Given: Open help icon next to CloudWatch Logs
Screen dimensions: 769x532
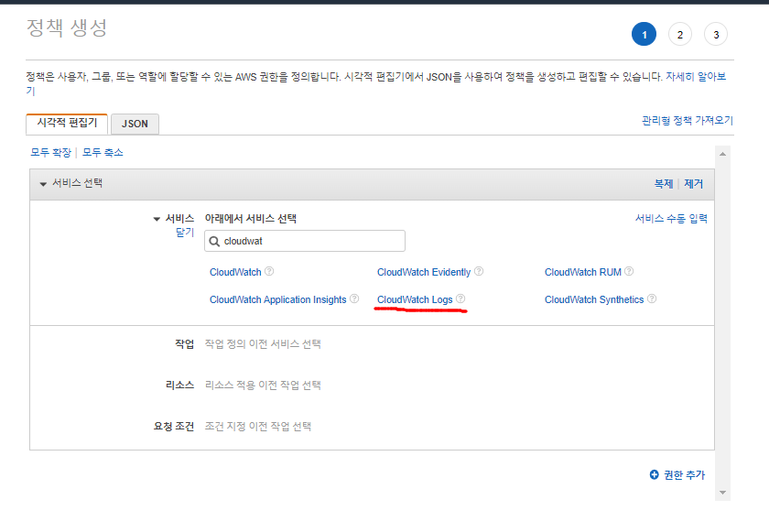Looking at the screenshot, I should pos(460,299).
